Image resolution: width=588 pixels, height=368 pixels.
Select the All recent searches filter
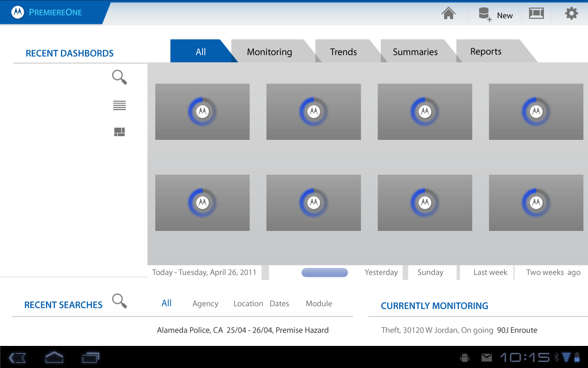coord(167,303)
